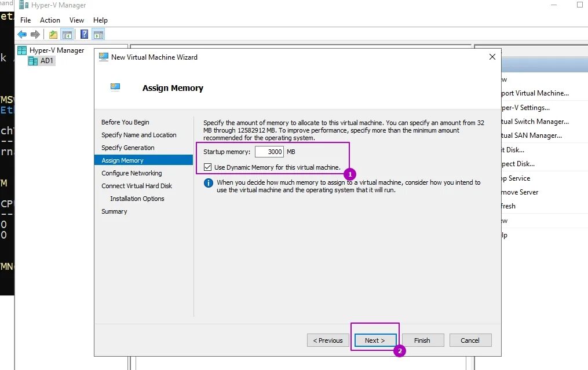Go to Summary step
This screenshot has height=370, width=588.
coord(114,211)
